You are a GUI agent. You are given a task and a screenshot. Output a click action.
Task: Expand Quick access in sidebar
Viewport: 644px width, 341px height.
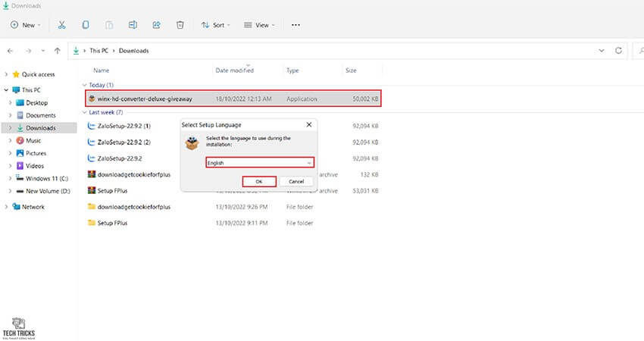click(6, 74)
